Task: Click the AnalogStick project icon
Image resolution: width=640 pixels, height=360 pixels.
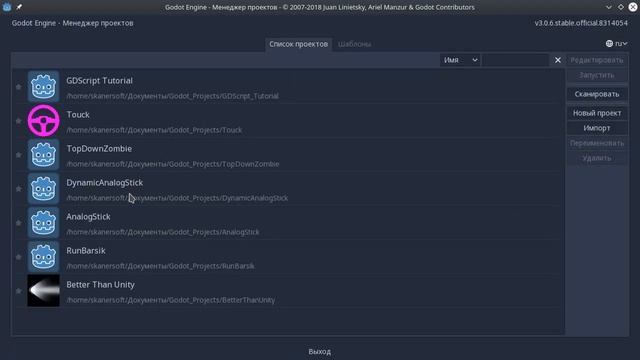Action: [x=43, y=222]
